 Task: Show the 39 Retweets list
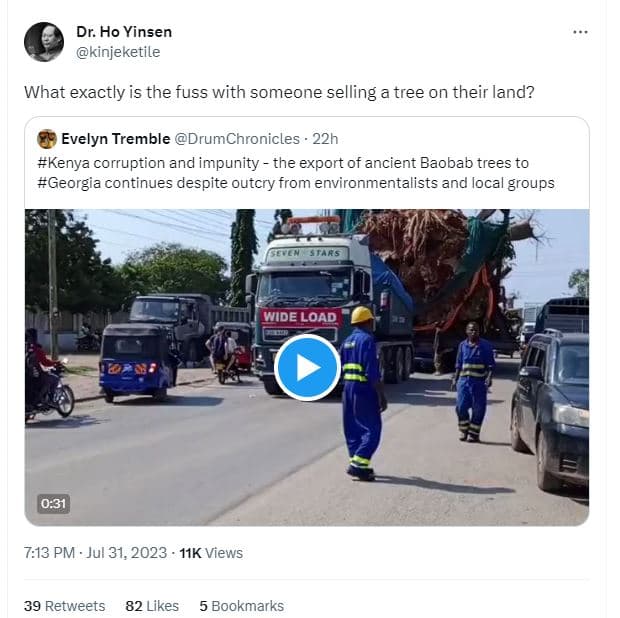pos(64,606)
